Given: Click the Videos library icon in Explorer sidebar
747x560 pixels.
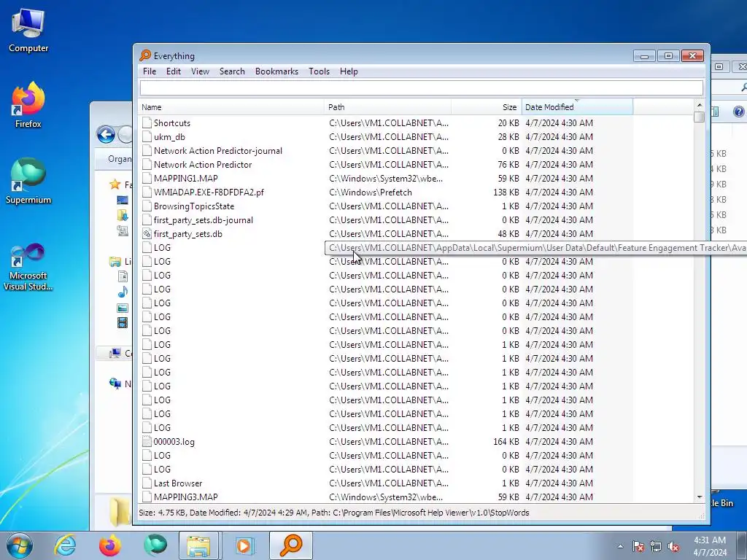Looking at the screenshot, I should point(123,323).
